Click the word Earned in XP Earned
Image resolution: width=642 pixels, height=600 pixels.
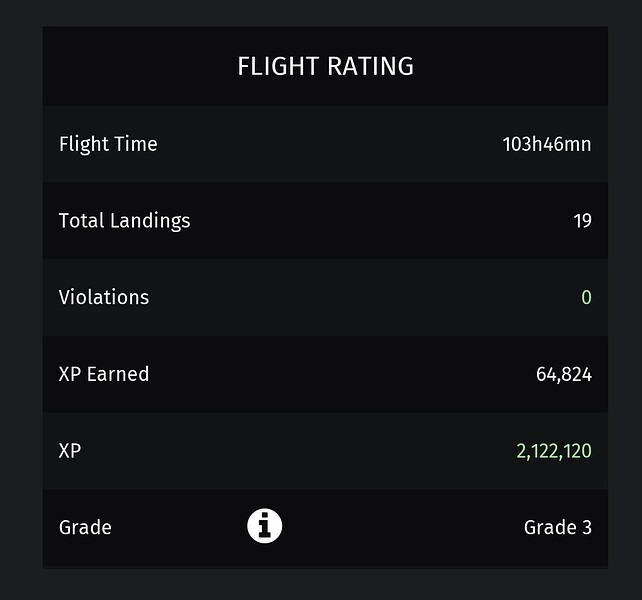(118, 374)
